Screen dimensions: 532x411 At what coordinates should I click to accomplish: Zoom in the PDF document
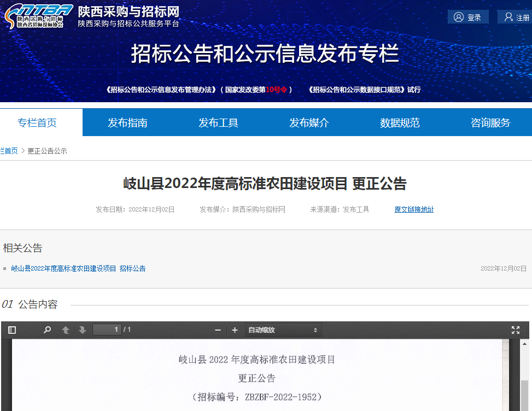tap(235, 330)
